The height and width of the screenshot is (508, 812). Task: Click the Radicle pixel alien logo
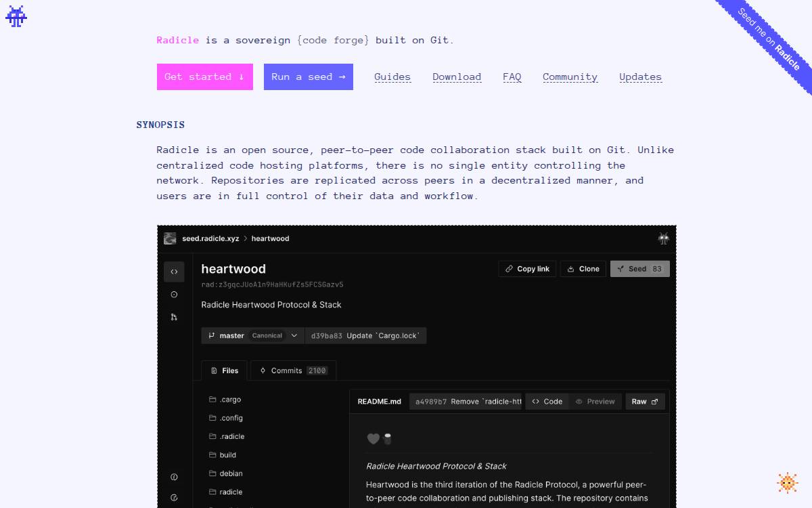pyautogui.click(x=16, y=16)
